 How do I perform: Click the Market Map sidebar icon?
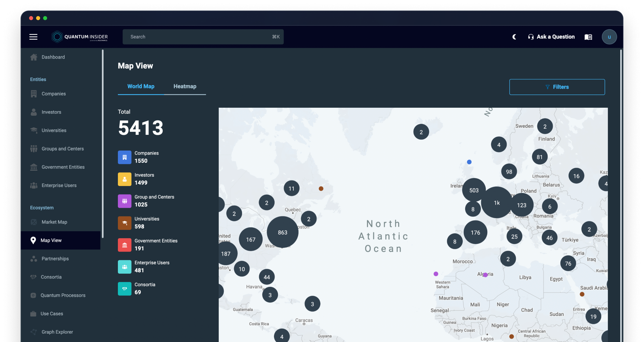coord(34,222)
